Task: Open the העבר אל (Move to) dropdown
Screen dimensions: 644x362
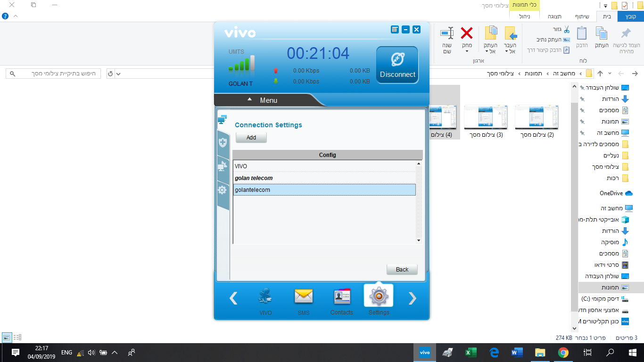Action: click(x=510, y=41)
